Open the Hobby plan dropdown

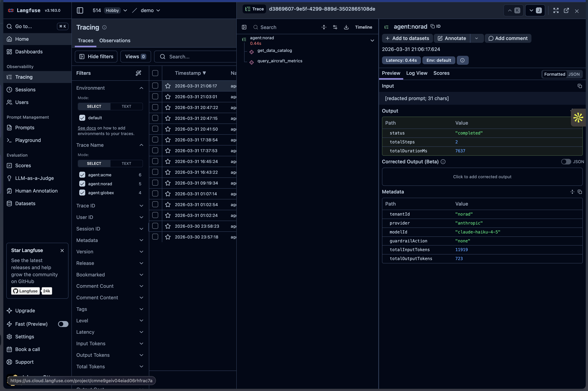[x=125, y=10]
